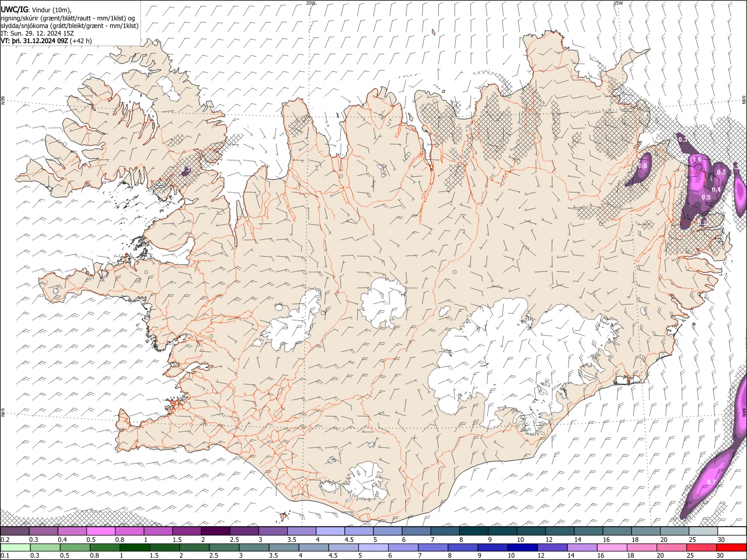747x560 pixels.
Task: Select the deep blue swatch labeled 10 on the lower scale
Action: pyautogui.click(x=522, y=547)
